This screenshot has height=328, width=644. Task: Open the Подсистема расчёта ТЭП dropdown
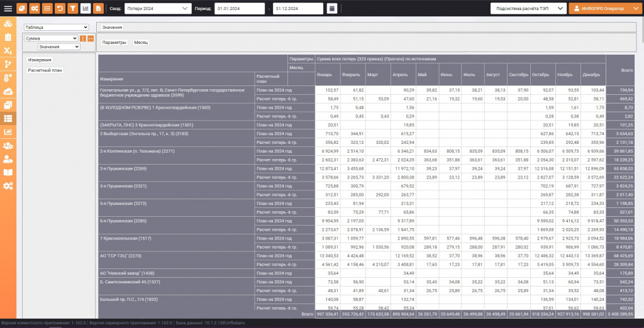(528, 8)
